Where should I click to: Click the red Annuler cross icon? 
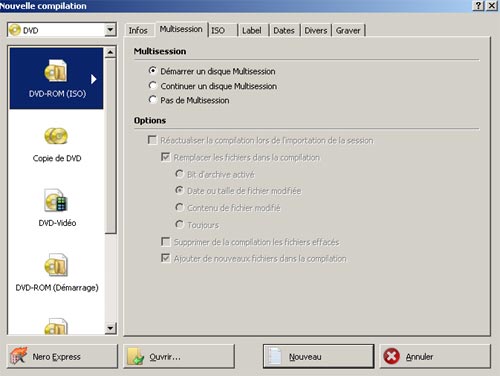click(391, 356)
